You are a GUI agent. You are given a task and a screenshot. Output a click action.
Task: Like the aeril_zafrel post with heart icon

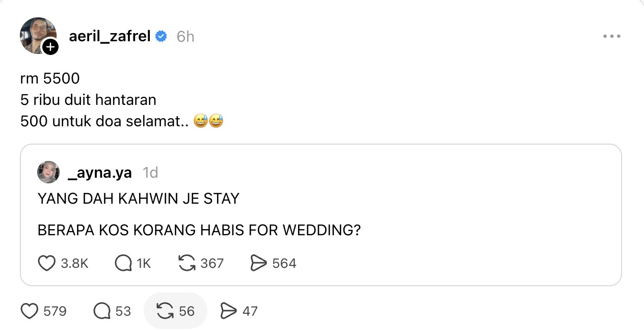tap(30, 311)
